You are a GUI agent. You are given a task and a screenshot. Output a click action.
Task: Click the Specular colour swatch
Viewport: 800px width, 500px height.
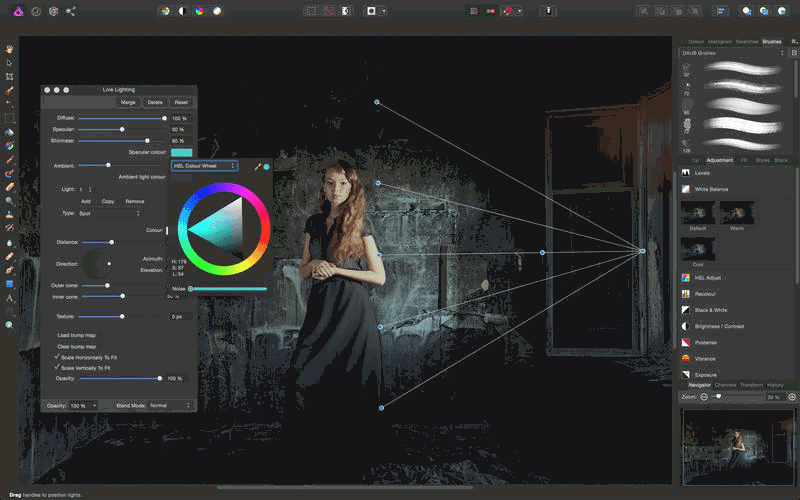(x=180, y=151)
